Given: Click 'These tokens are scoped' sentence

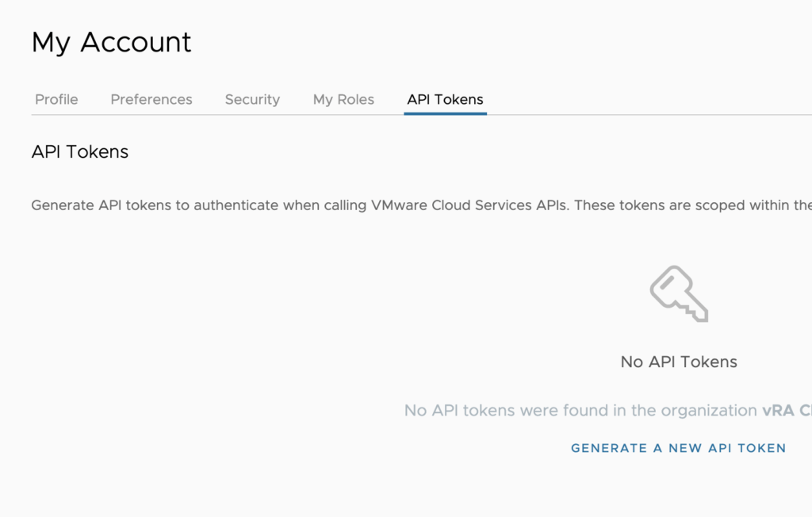Looking at the screenshot, I should coord(691,205).
